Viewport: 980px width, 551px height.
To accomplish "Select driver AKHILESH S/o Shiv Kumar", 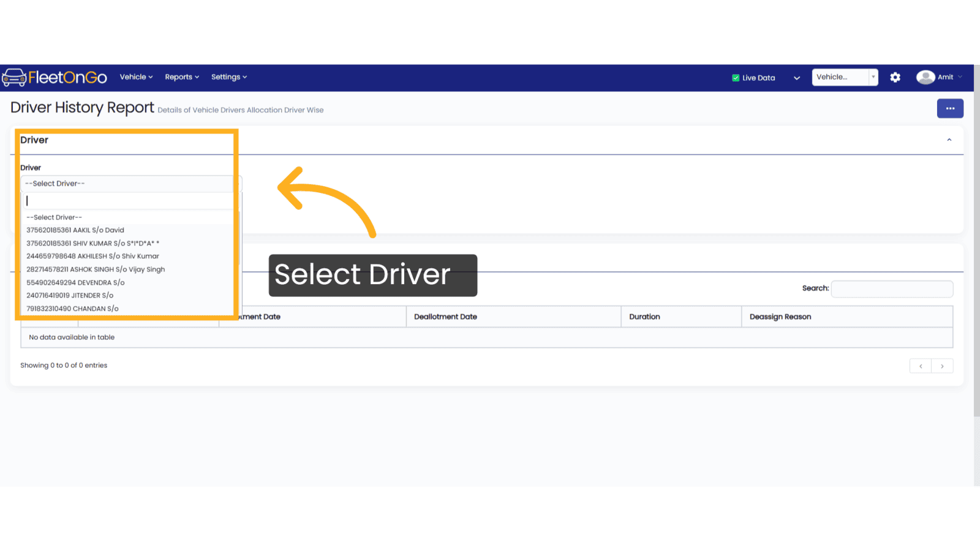I will (x=130, y=256).
